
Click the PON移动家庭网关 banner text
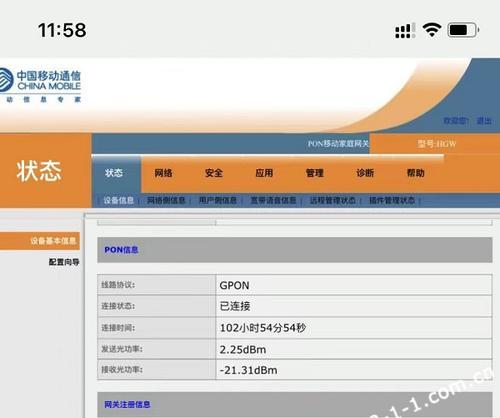pyautogui.click(x=338, y=144)
